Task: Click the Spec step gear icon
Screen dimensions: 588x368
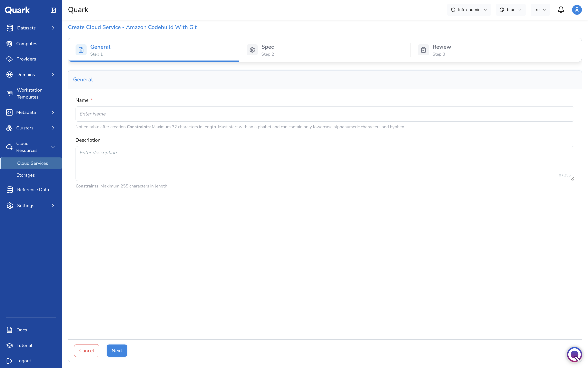Action: (252, 50)
